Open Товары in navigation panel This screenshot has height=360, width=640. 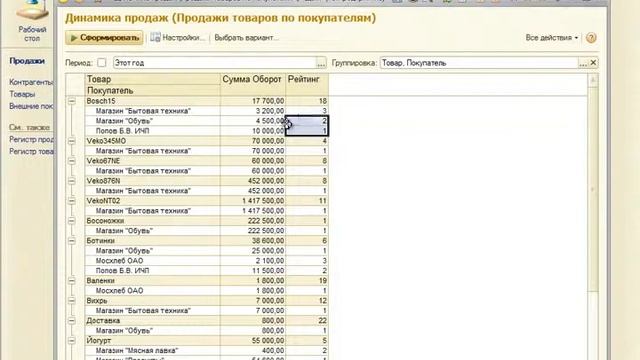pyautogui.click(x=22, y=94)
